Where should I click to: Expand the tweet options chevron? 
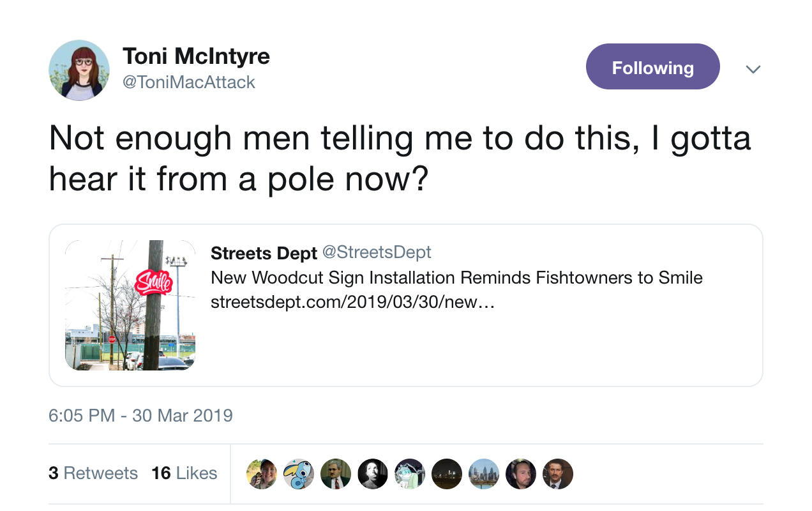click(753, 69)
